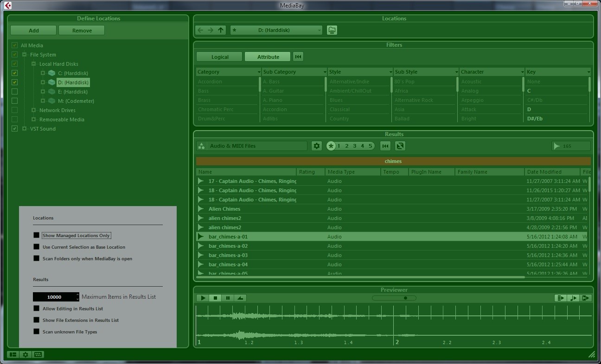Click the Maximum Items field 10000
The width and height of the screenshot is (601, 364).
[x=56, y=297]
